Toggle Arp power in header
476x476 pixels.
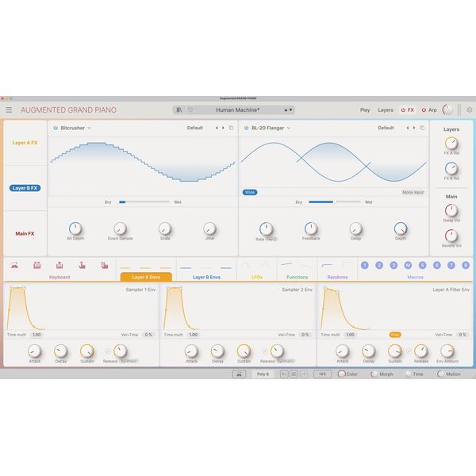(x=424, y=110)
